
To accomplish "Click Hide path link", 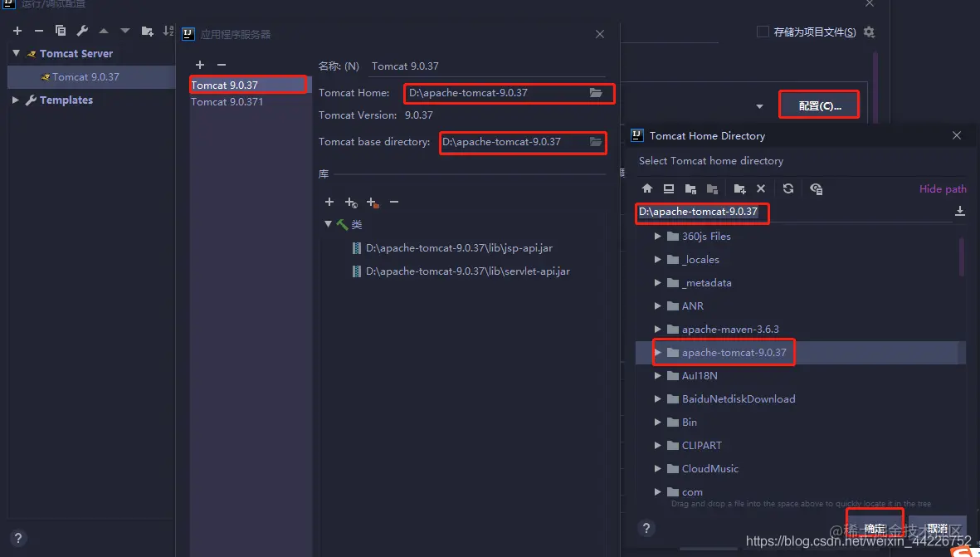I will (x=943, y=188).
